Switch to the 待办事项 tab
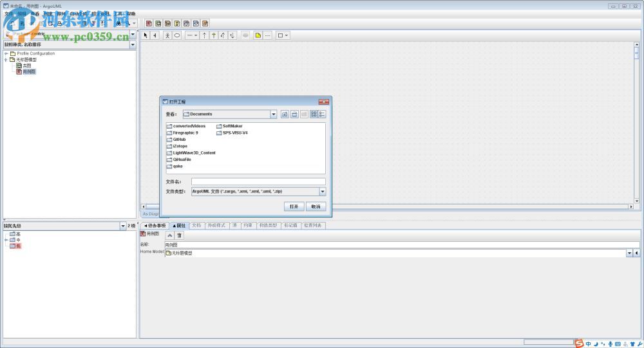The image size is (644, 348). coord(155,226)
